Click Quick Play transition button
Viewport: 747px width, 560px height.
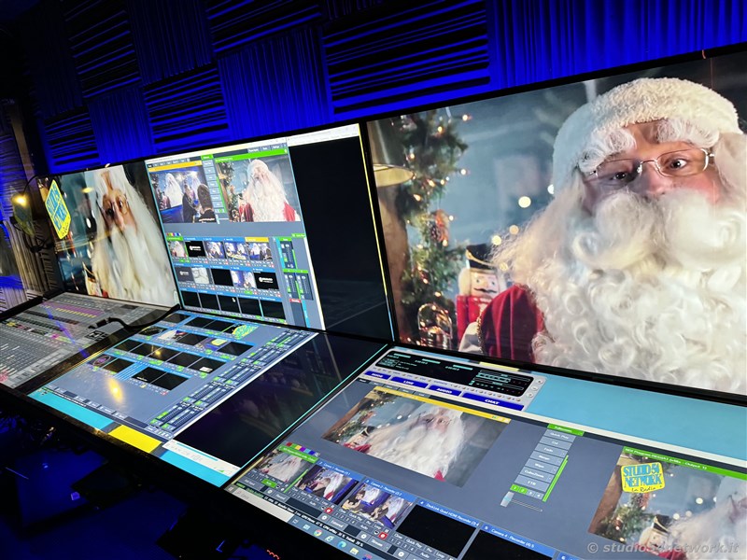tap(558, 436)
